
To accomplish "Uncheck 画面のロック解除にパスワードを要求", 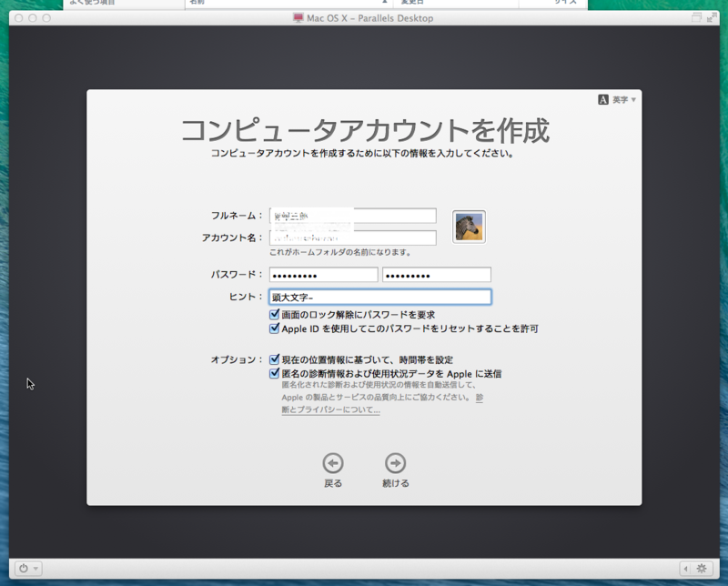I will 275,315.
